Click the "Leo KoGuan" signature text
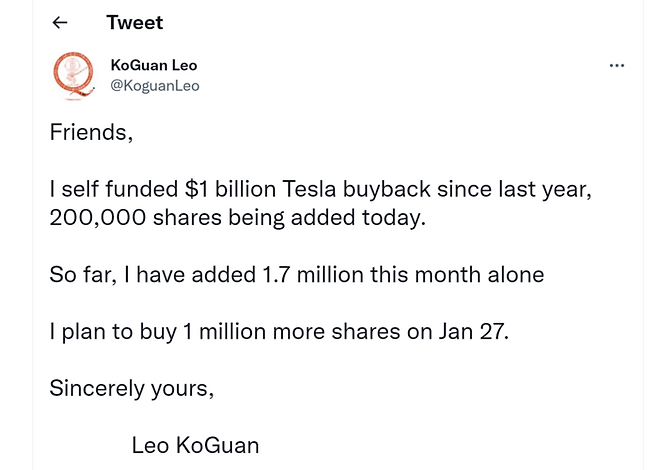 195,445
